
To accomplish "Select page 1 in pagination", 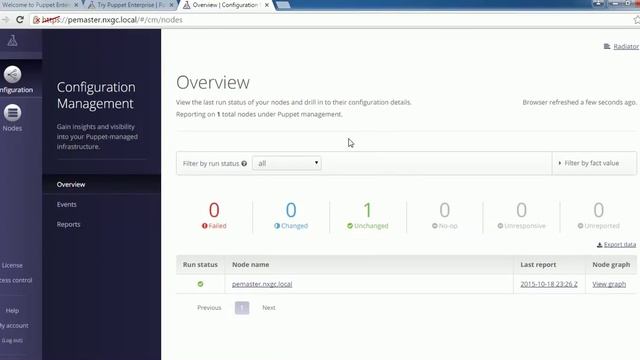I will [242, 308].
